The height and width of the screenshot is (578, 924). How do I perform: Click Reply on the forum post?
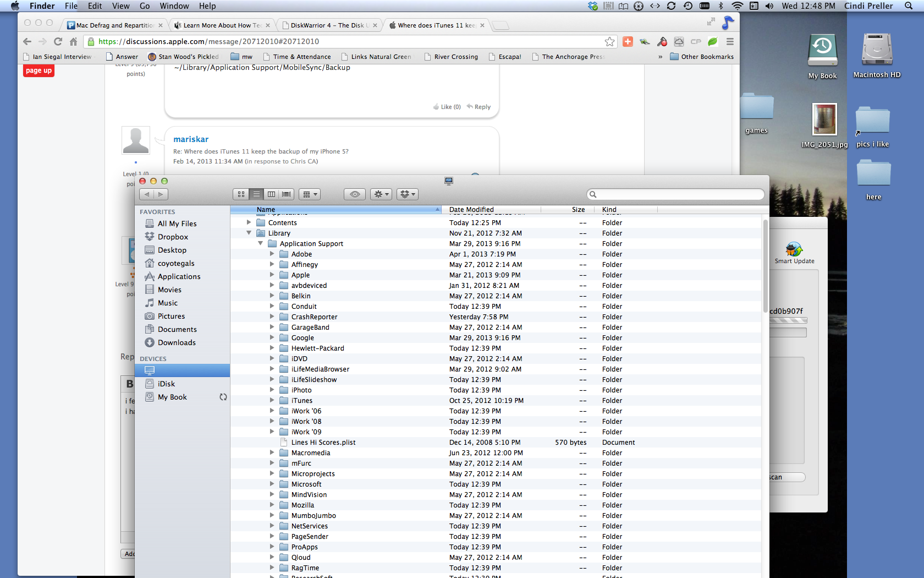[x=479, y=107]
